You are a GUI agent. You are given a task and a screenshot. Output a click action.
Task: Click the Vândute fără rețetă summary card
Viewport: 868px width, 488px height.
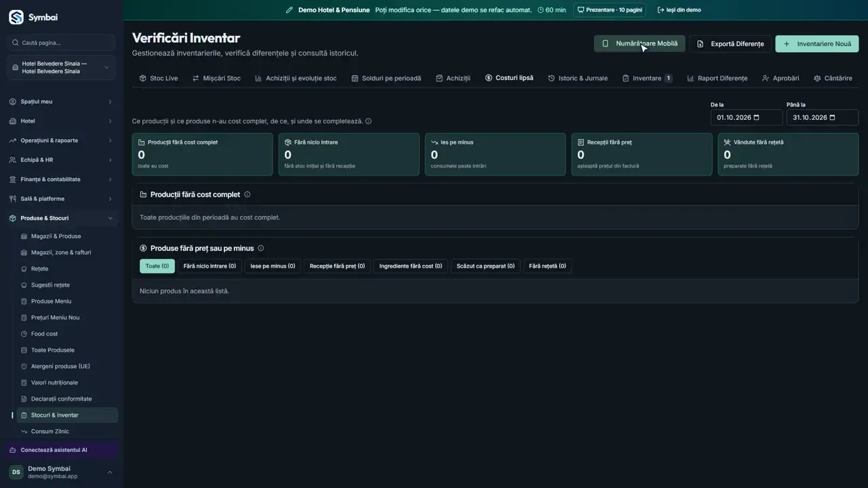(x=788, y=155)
